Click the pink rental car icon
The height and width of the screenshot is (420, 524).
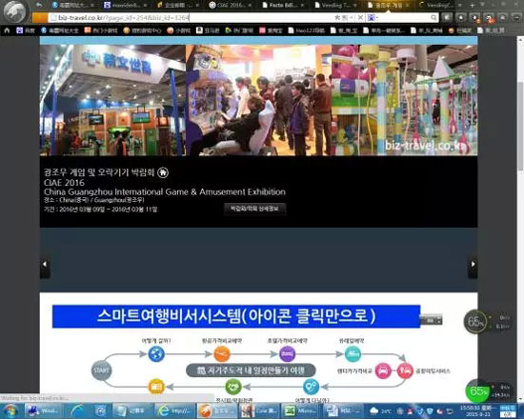[383, 370]
